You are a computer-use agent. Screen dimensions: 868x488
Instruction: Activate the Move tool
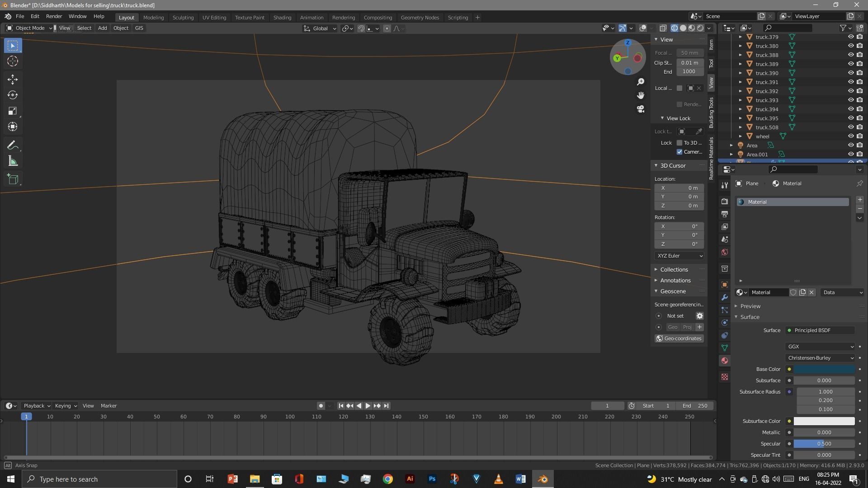[13, 80]
